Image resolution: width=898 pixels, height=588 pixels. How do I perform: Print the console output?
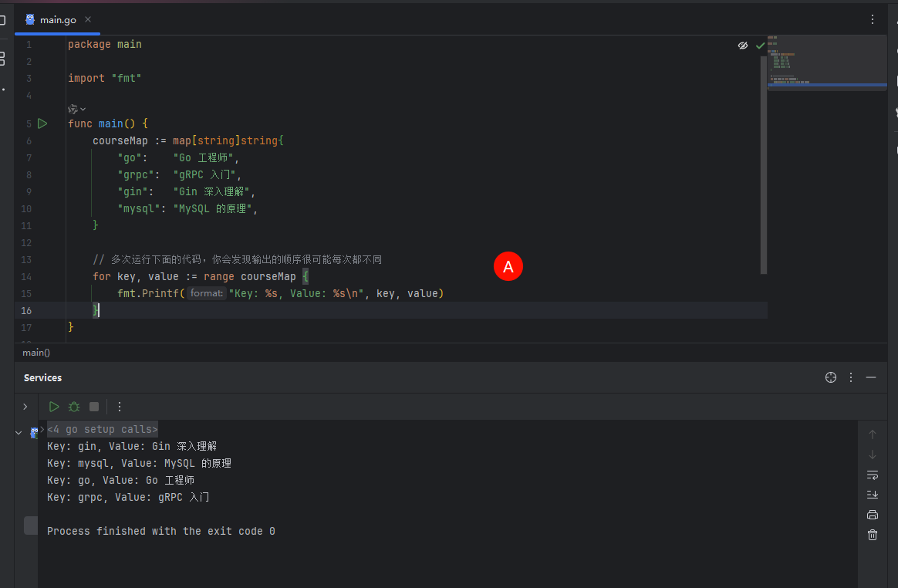click(x=873, y=515)
